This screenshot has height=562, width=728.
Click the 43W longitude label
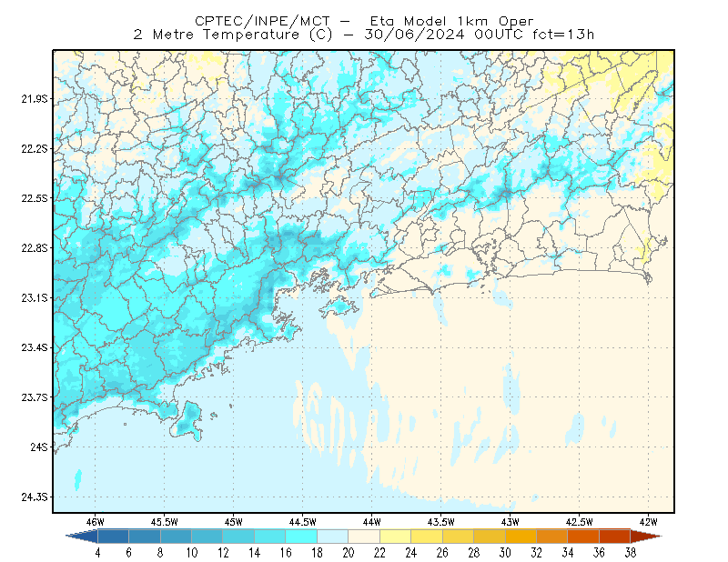click(x=511, y=522)
